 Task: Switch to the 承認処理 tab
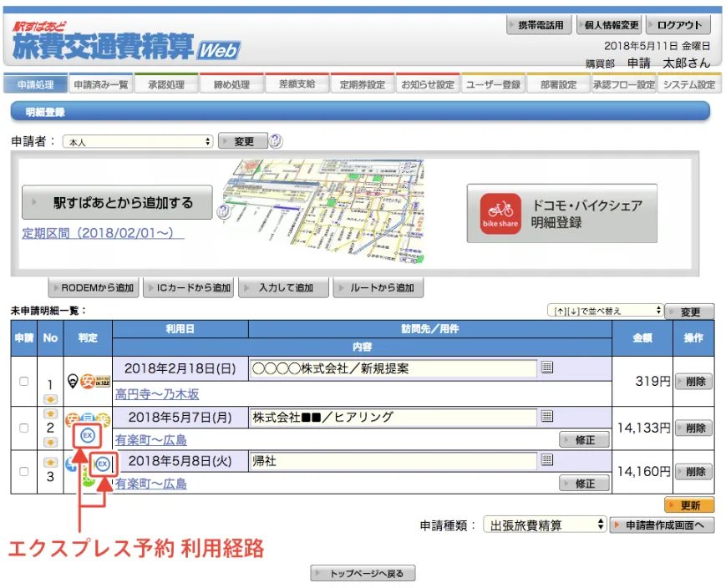click(x=165, y=84)
